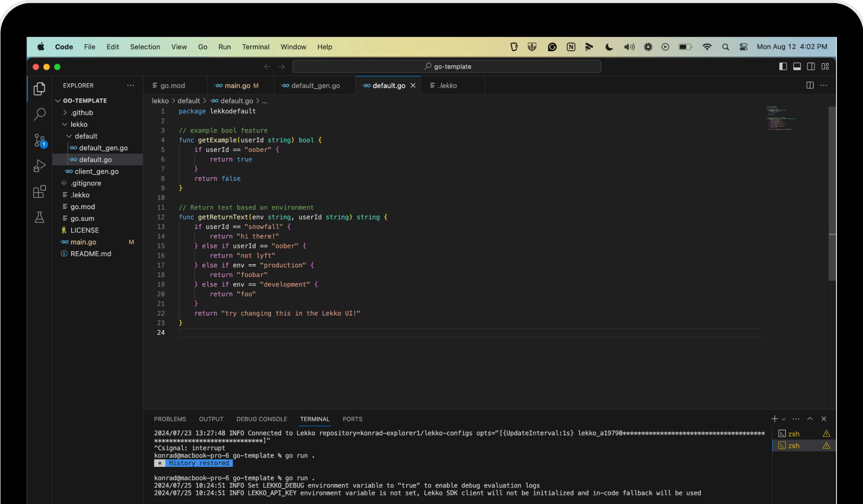Click the default.go breadcrumb segment
This screenshot has height=504, width=863.
[232, 101]
